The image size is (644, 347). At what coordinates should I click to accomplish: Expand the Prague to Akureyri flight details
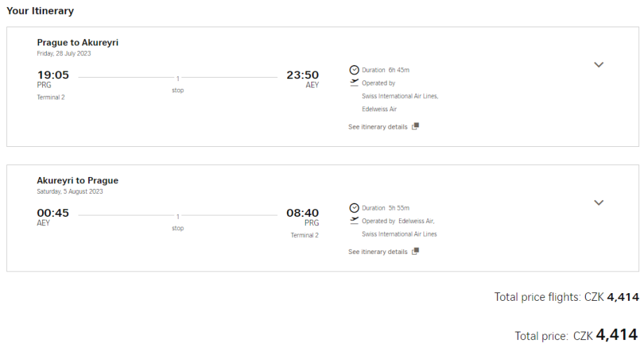pyautogui.click(x=598, y=64)
